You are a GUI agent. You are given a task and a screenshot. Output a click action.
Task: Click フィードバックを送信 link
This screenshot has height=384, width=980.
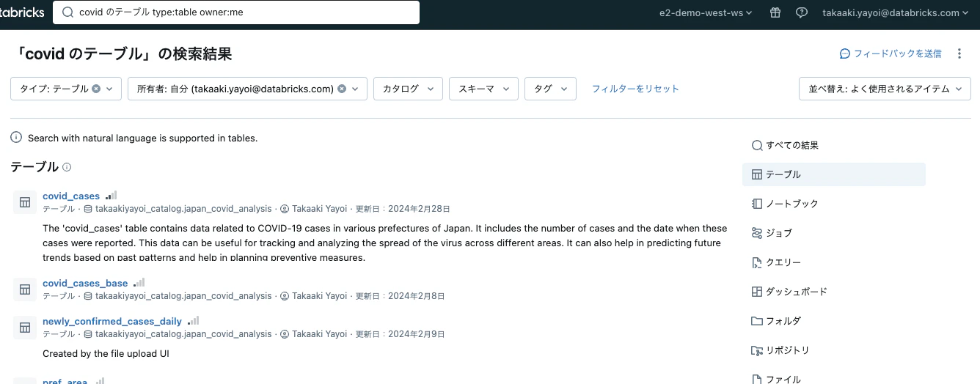coord(897,53)
